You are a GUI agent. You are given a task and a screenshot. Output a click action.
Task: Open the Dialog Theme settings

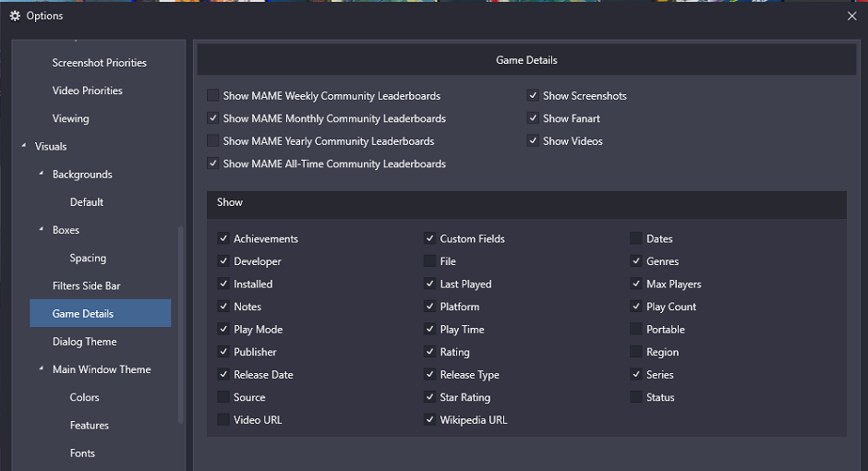85,342
